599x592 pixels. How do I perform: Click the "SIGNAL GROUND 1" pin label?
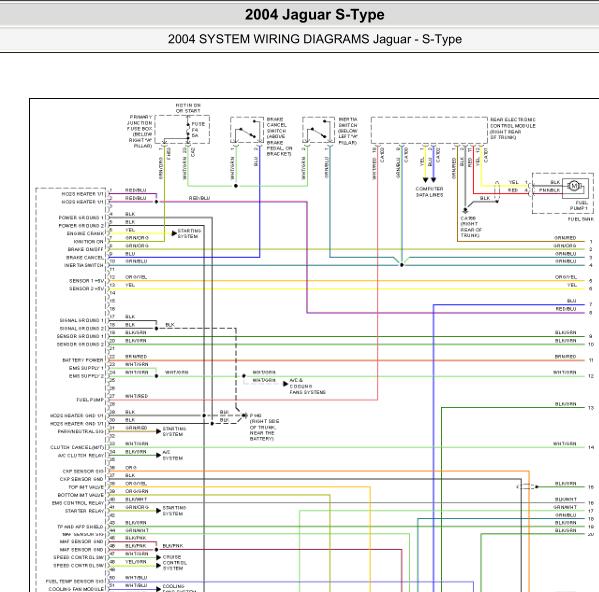[x=82, y=320]
